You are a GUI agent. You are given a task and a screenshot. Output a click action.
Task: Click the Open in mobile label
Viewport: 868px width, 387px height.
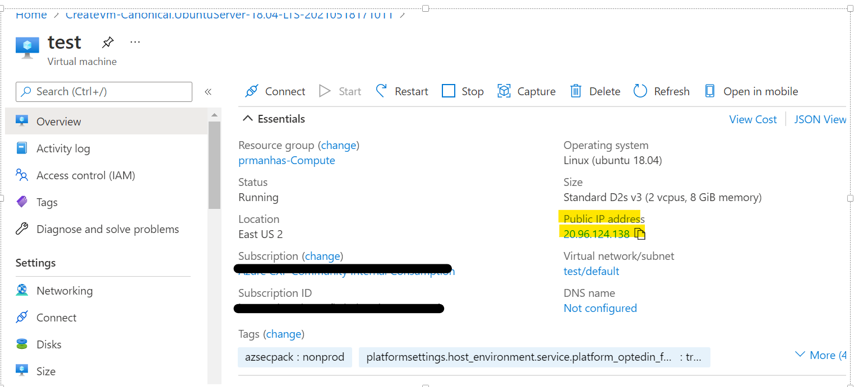(x=761, y=91)
